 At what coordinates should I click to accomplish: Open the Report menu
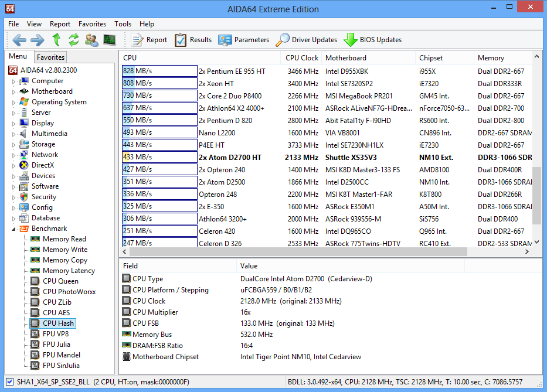tap(60, 24)
